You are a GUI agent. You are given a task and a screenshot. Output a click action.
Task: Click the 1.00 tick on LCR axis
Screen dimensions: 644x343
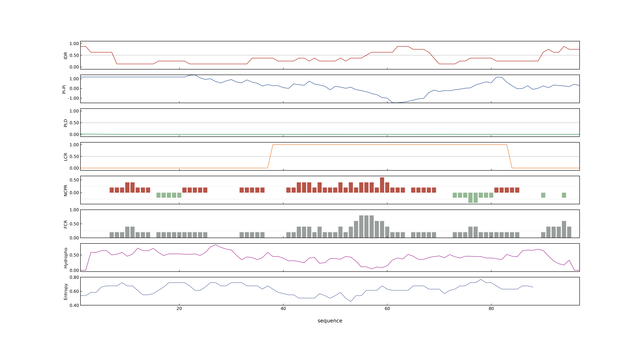click(x=74, y=145)
